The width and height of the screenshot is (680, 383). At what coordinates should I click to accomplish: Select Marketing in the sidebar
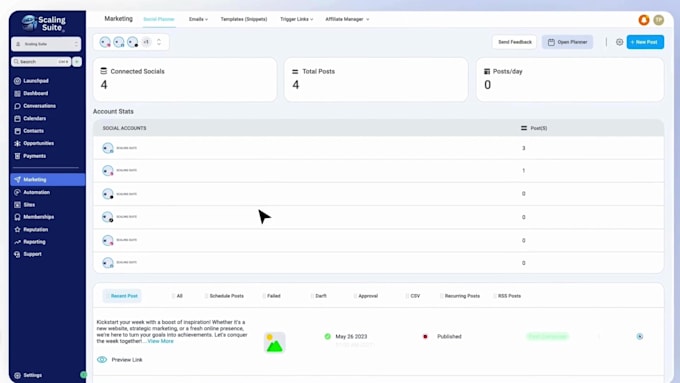coord(48,180)
